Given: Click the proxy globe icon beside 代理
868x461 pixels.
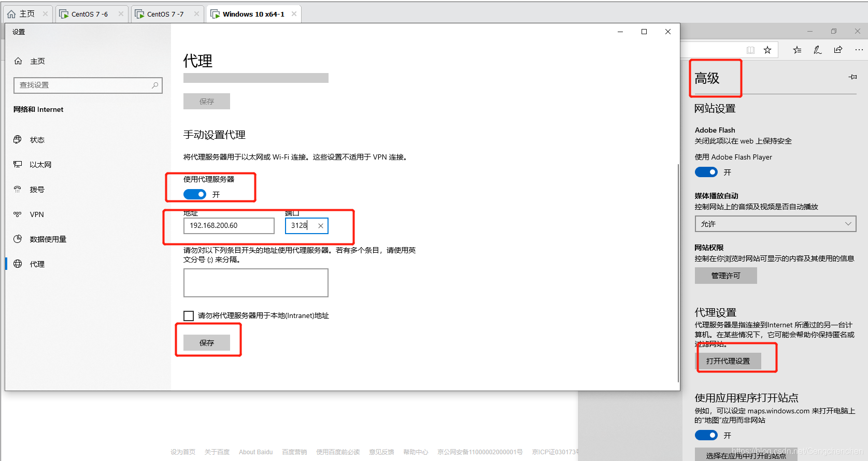Looking at the screenshot, I should pos(18,264).
